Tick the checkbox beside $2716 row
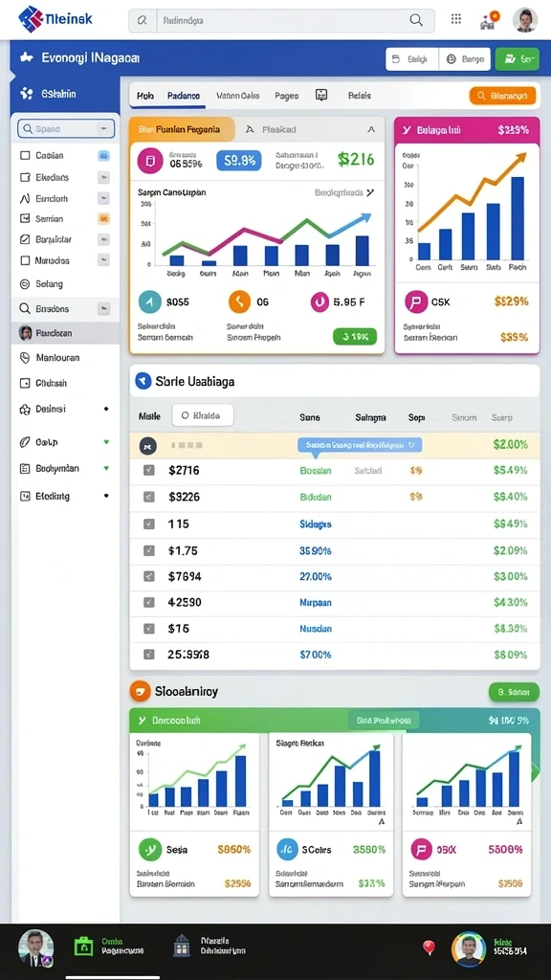This screenshot has height=980, width=551. 148,470
